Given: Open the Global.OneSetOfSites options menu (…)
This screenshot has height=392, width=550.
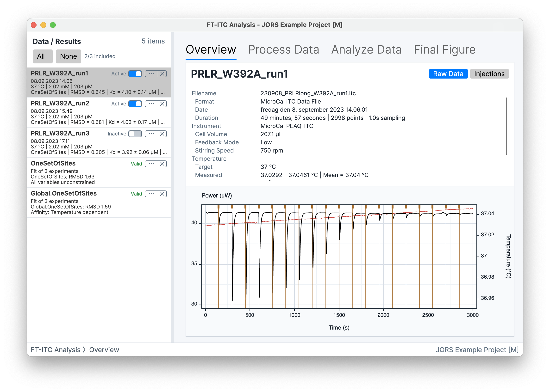Looking at the screenshot, I should (x=151, y=194).
